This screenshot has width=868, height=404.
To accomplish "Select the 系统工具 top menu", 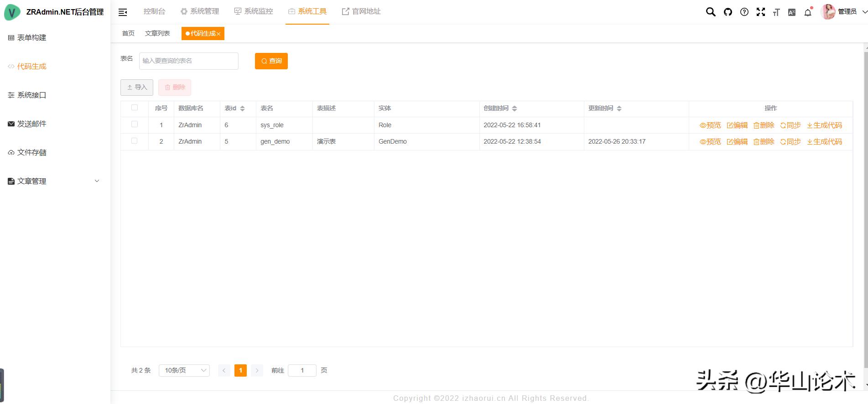I will pyautogui.click(x=307, y=11).
